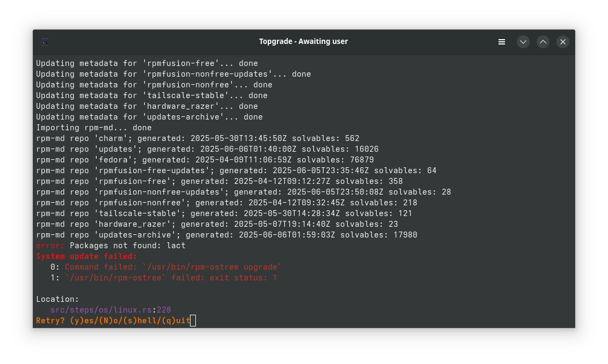Open the source location link src/steps/os/linux.rs
The height and width of the screenshot is (364, 608).
point(100,310)
